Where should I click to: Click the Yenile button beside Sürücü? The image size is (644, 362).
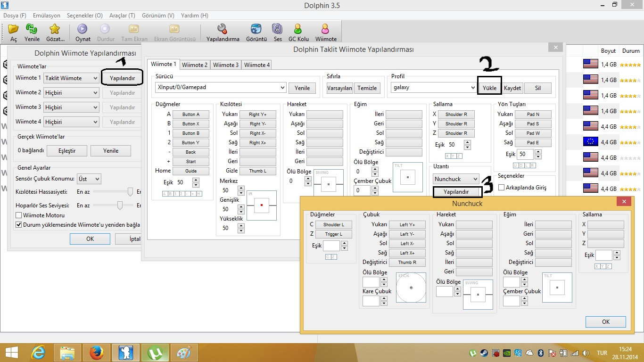(x=302, y=88)
